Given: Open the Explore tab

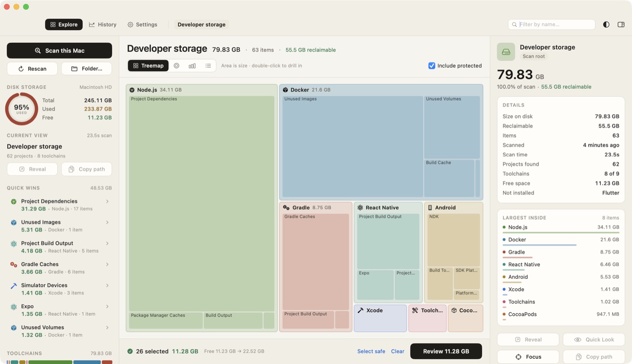Looking at the screenshot, I should coord(64,24).
